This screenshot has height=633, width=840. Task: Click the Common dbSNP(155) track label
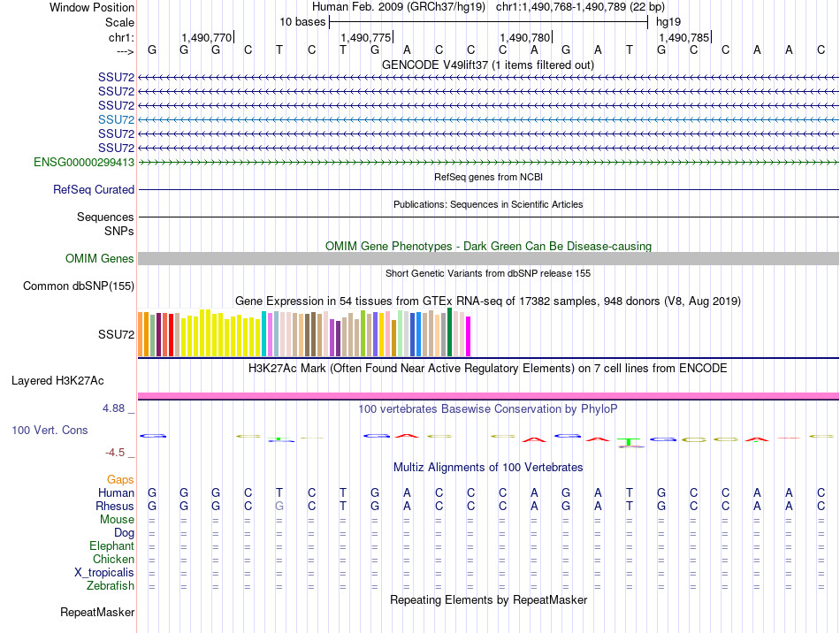[x=79, y=286]
